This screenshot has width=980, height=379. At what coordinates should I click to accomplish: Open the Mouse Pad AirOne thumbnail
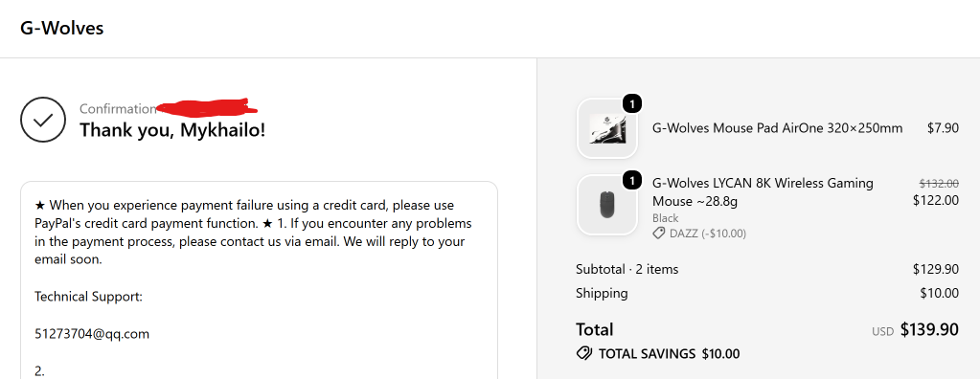pos(607,128)
